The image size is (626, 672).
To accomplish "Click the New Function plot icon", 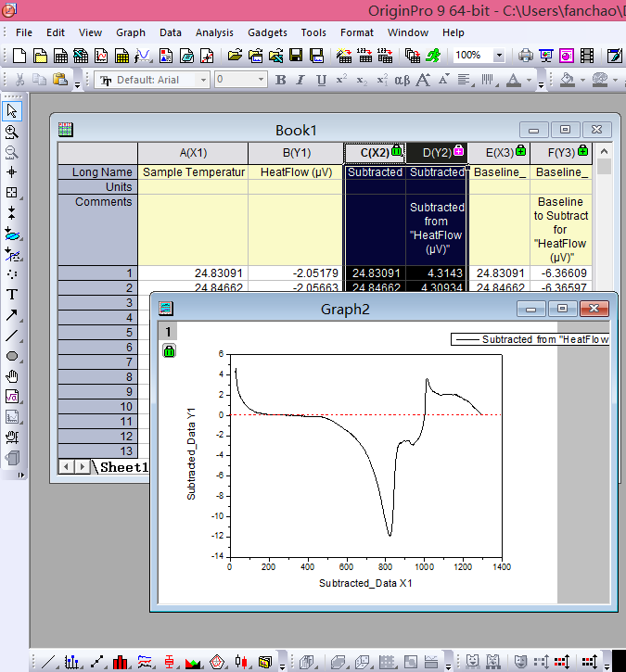I will click(142, 56).
